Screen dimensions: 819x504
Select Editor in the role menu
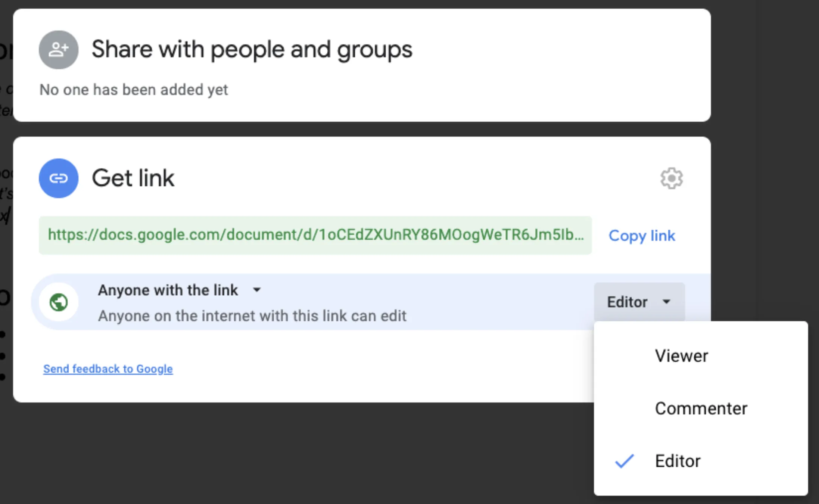coord(701,461)
